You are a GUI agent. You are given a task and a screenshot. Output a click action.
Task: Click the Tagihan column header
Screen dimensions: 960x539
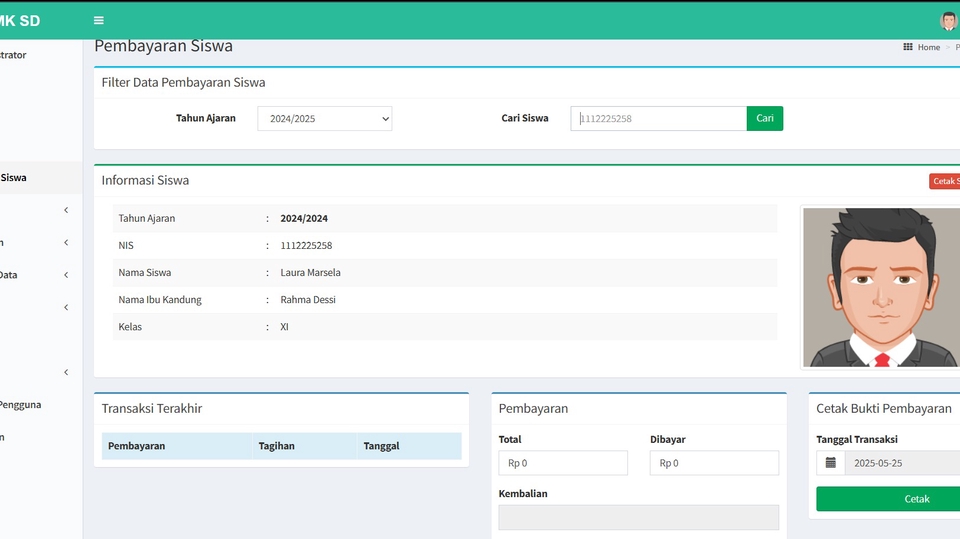tap(277, 446)
